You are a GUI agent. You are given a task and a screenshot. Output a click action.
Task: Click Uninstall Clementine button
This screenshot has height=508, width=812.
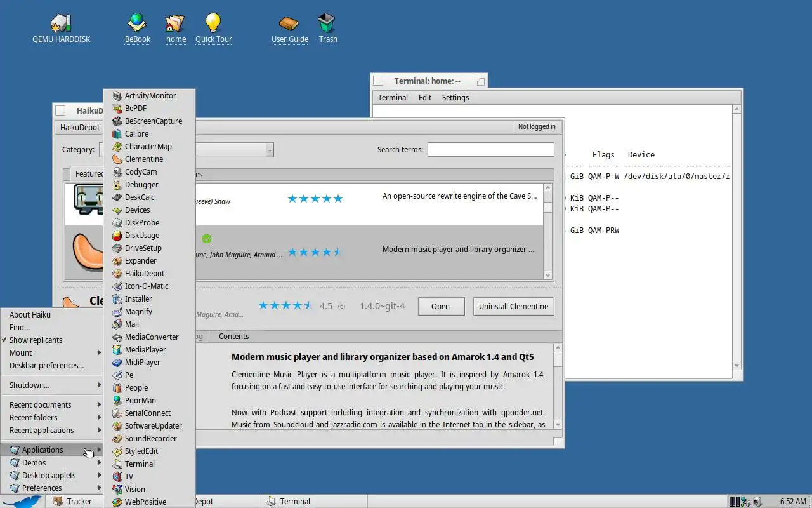click(513, 306)
